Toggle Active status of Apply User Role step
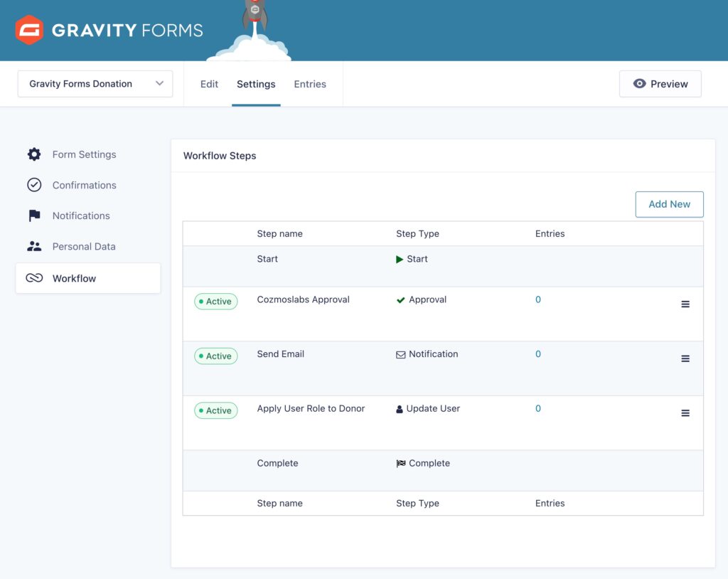728x579 pixels. click(x=216, y=410)
